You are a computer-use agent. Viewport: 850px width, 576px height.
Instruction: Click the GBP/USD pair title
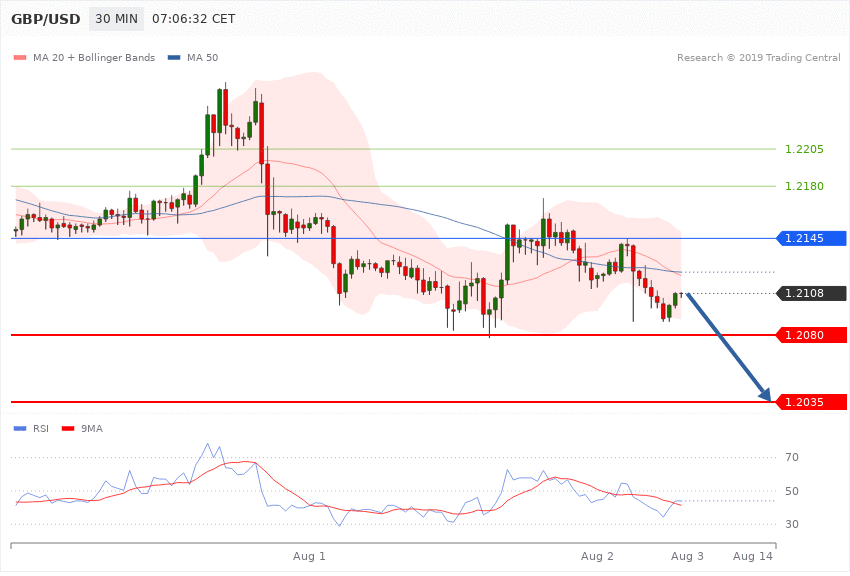46,19
